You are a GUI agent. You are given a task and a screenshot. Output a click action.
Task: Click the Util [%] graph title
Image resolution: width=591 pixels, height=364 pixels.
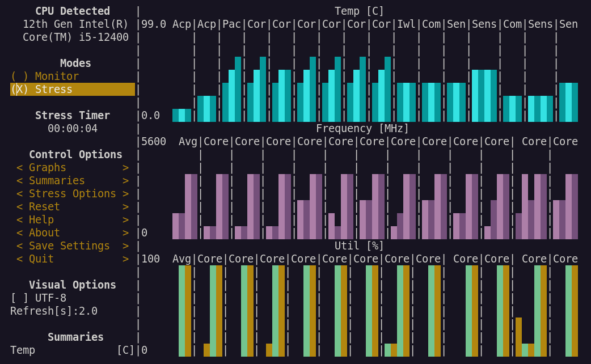(x=359, y=246)
